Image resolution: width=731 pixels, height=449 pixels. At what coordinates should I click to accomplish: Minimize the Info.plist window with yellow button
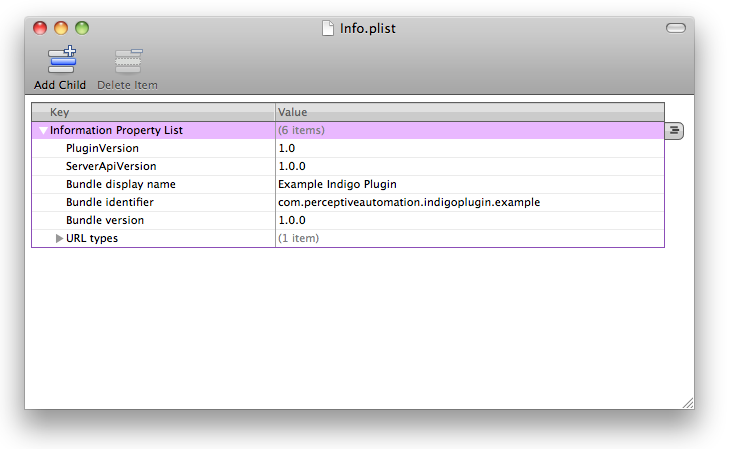point(61,28)
